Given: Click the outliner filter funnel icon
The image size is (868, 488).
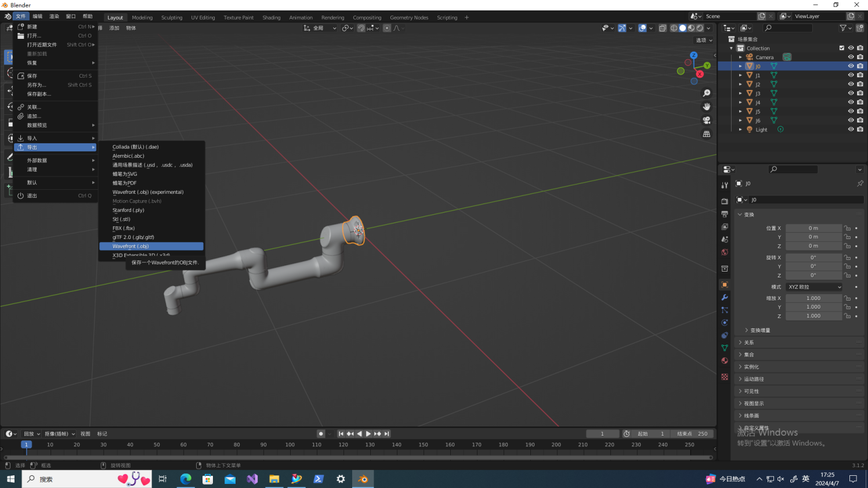Looking at the screenshot, I should tap(843, 28).
